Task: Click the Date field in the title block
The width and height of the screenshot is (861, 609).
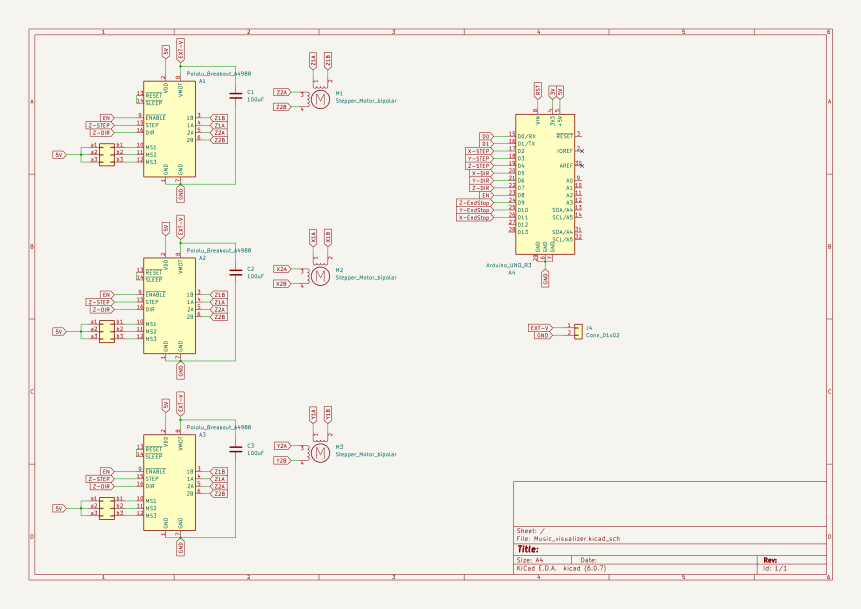Action: pos(590,559)
